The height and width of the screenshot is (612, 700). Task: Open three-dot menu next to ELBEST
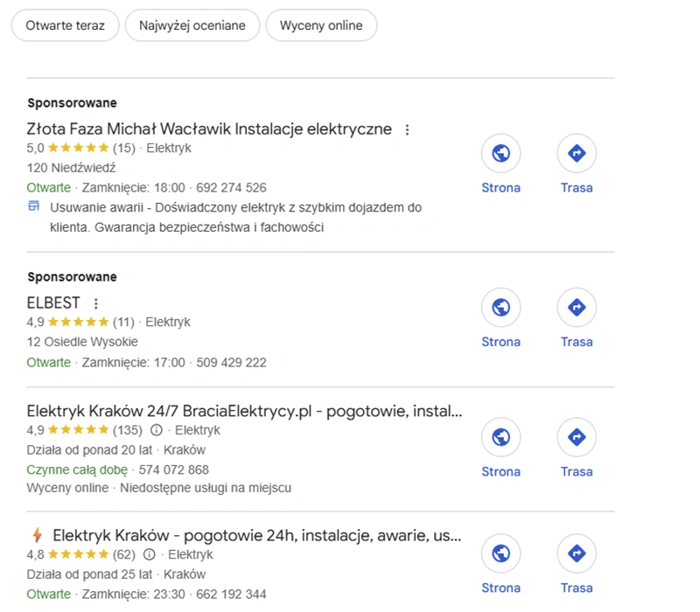click(95, 303)
